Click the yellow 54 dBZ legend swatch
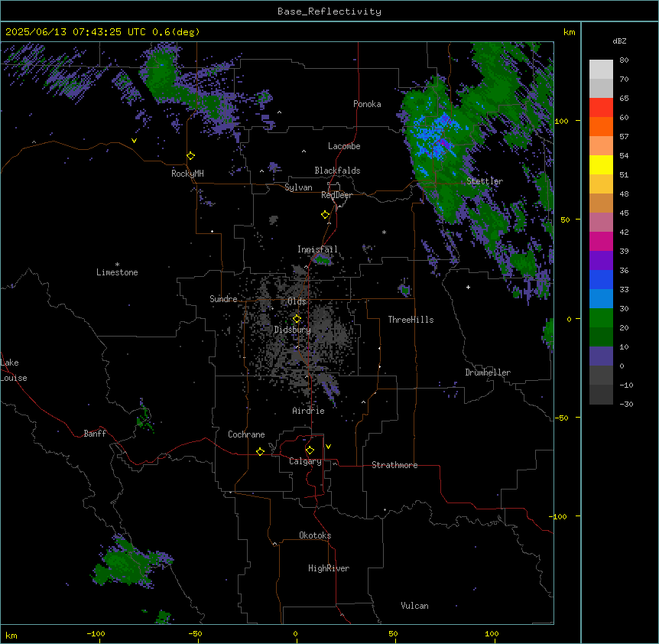Screen dimensions: 659x644 tap(601, 164)
